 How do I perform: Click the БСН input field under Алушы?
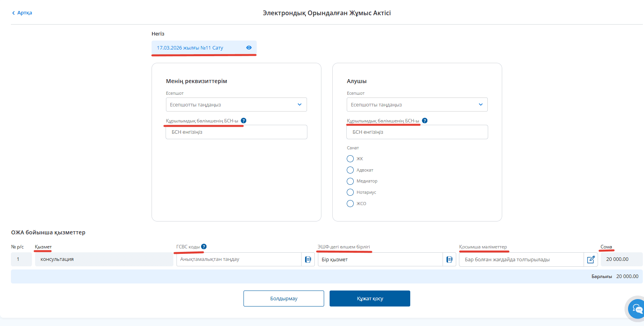[x=417, y=132]
